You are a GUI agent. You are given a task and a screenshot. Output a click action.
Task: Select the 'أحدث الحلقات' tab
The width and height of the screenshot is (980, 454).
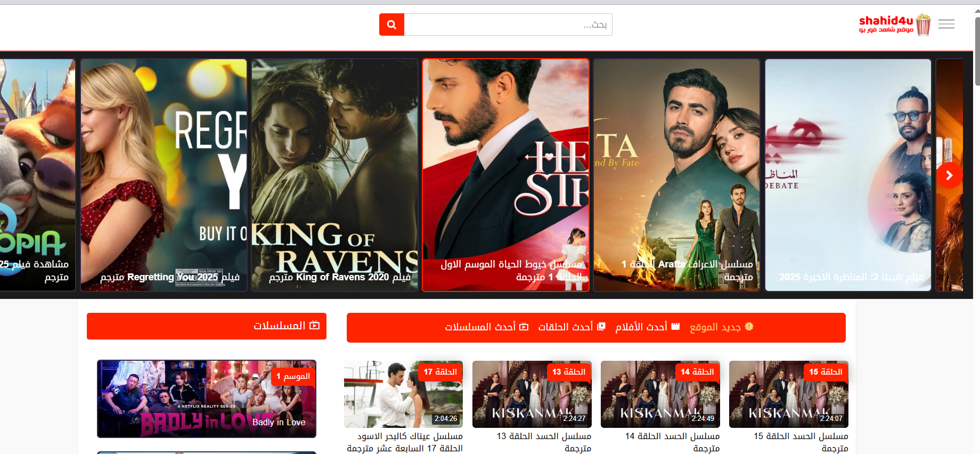coord(571,327)
